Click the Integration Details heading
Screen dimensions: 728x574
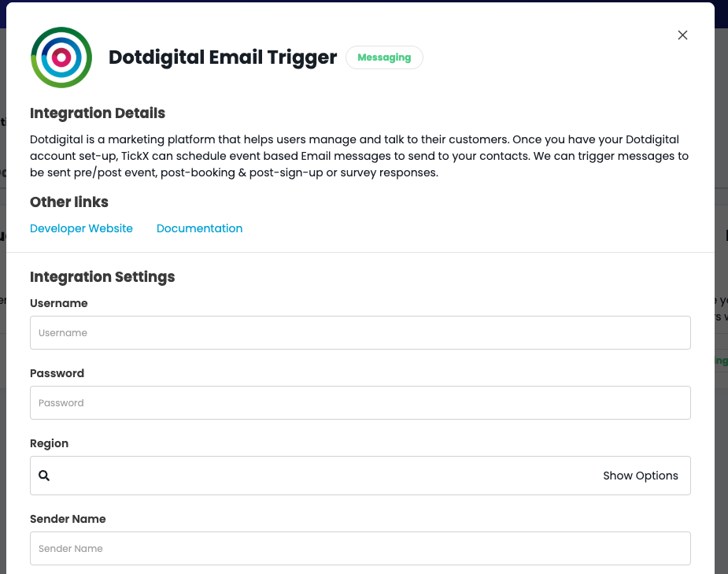[x=98, y=113]
